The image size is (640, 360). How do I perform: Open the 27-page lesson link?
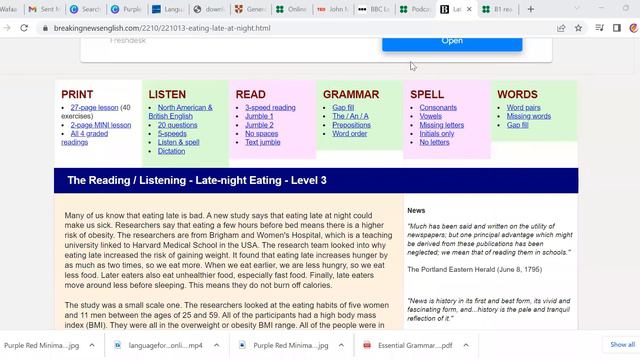coord(94,108)
